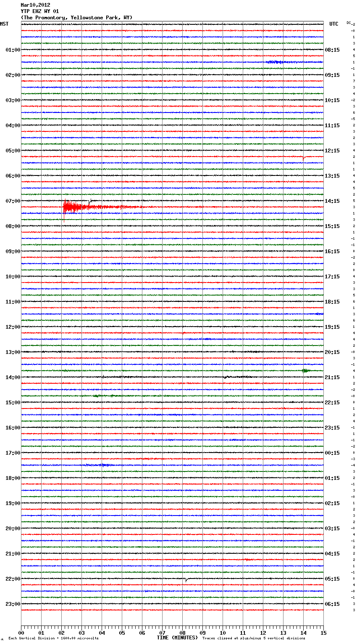Click minute tick label '10' on the bottom axis

pos(223,633)
